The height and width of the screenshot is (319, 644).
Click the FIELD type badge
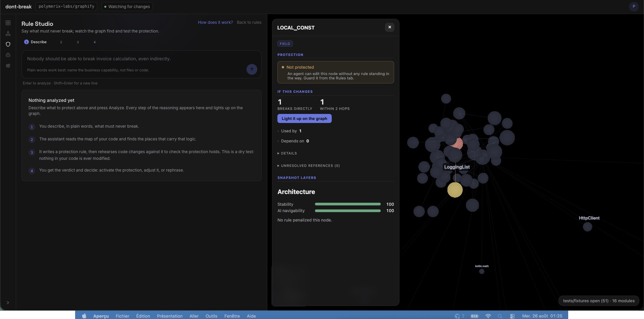tap(285, 44)
